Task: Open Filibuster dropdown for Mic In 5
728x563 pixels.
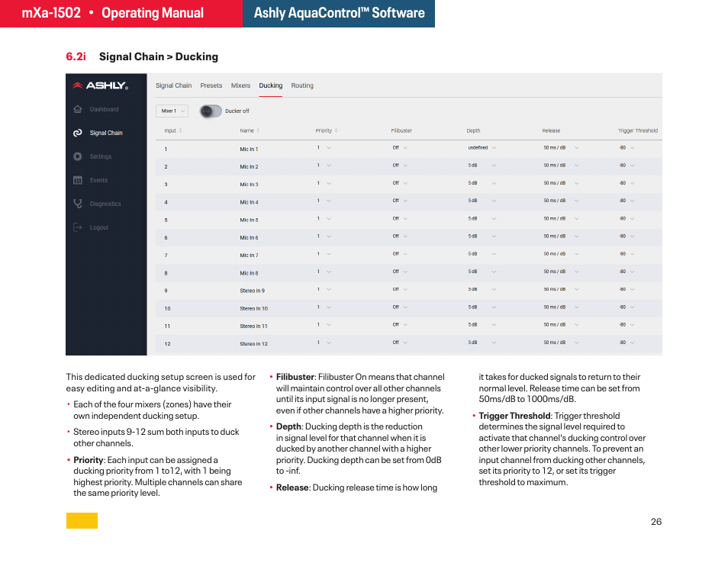Action: pyautogui.click(x=400, y=219)
